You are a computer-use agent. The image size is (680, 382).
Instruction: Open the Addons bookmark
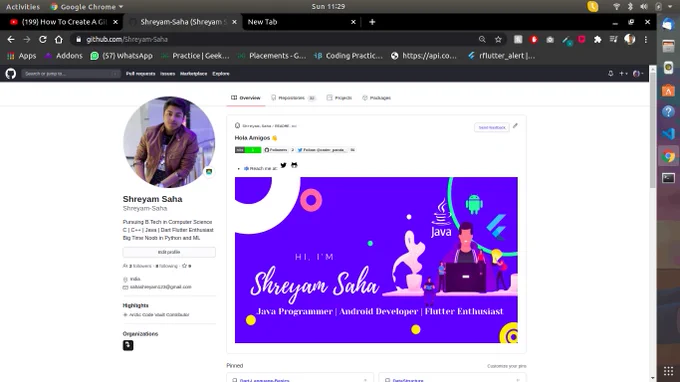[x=63, y=56]
